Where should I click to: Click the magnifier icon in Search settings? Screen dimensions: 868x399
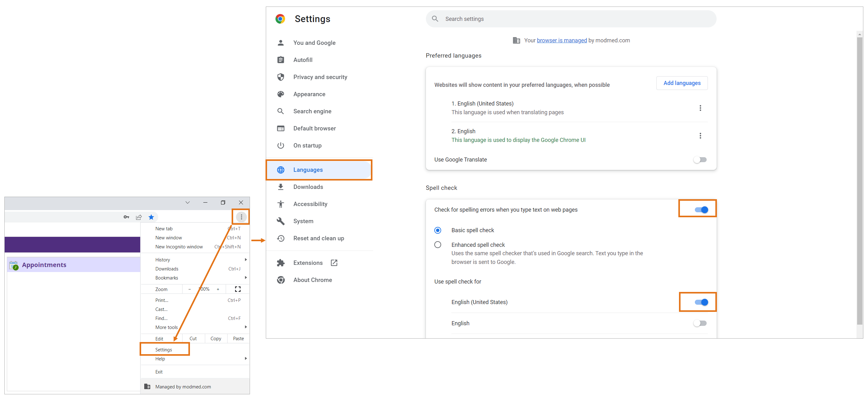[x=435, y=19]
